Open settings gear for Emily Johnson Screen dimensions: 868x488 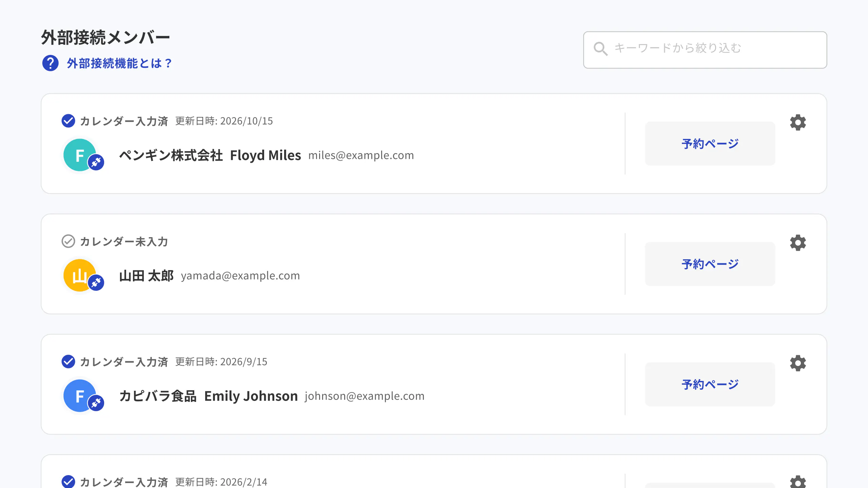(798, 363)
